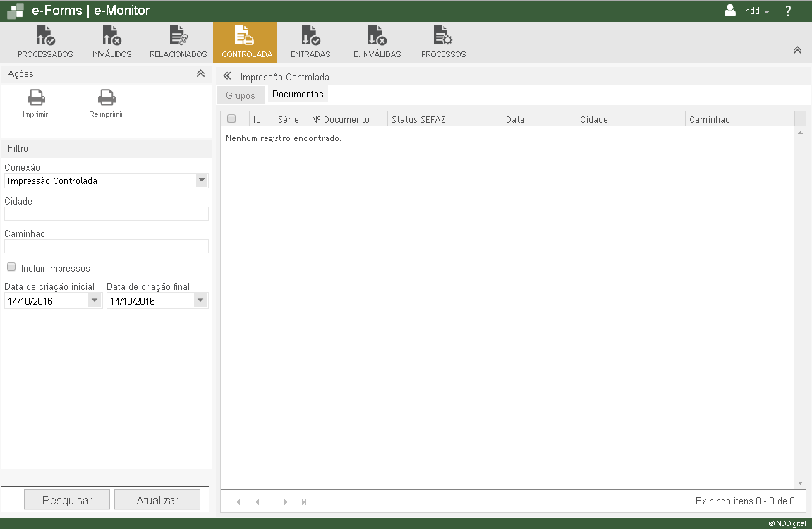Open the help question mark

(x=788, y=11)
